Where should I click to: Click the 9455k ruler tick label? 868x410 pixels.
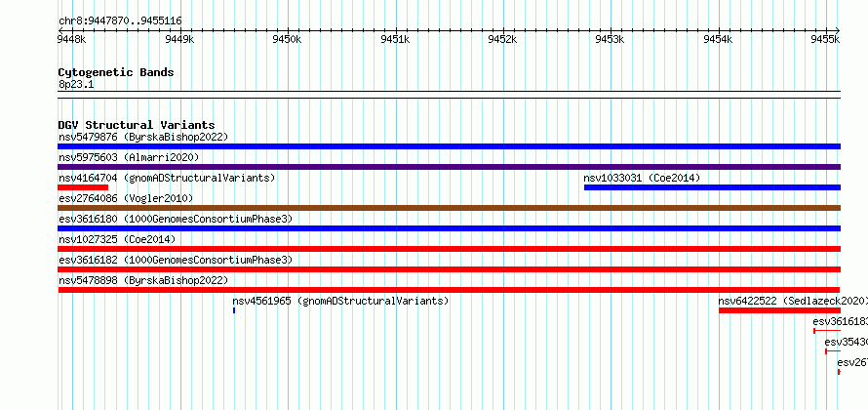(x=825, y=39)
